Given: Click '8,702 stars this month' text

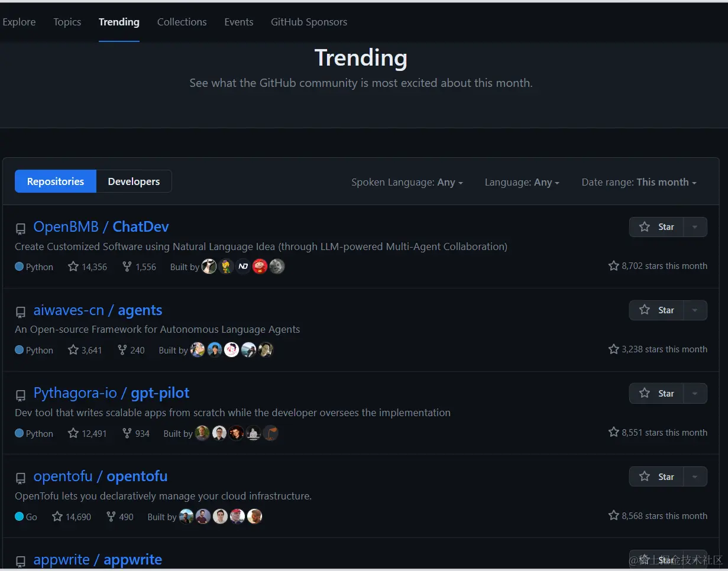Looking at the screenshot, I should 658,266.
